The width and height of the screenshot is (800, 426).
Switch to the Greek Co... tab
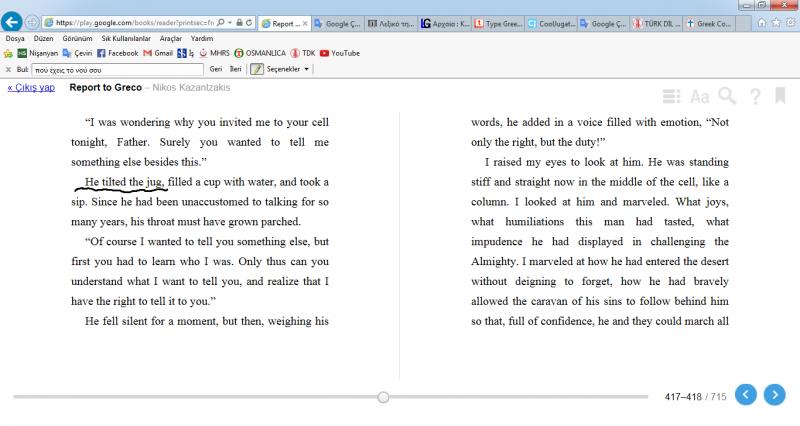pyautogui.click(x=710, y=23)
